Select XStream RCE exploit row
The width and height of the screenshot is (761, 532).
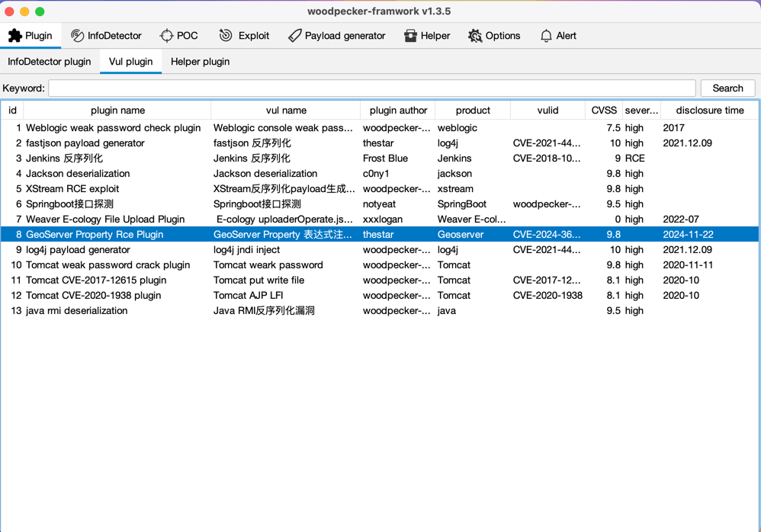[x=380, y=189]
